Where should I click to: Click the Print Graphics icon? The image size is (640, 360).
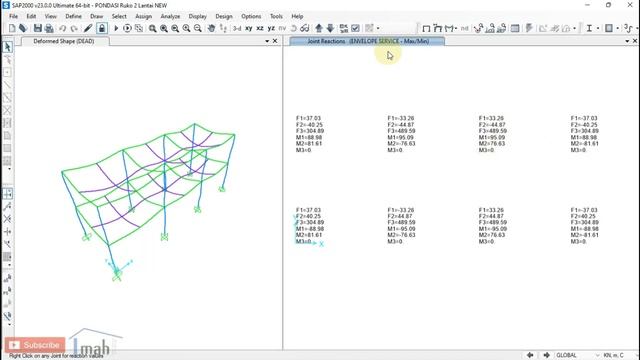49,28
